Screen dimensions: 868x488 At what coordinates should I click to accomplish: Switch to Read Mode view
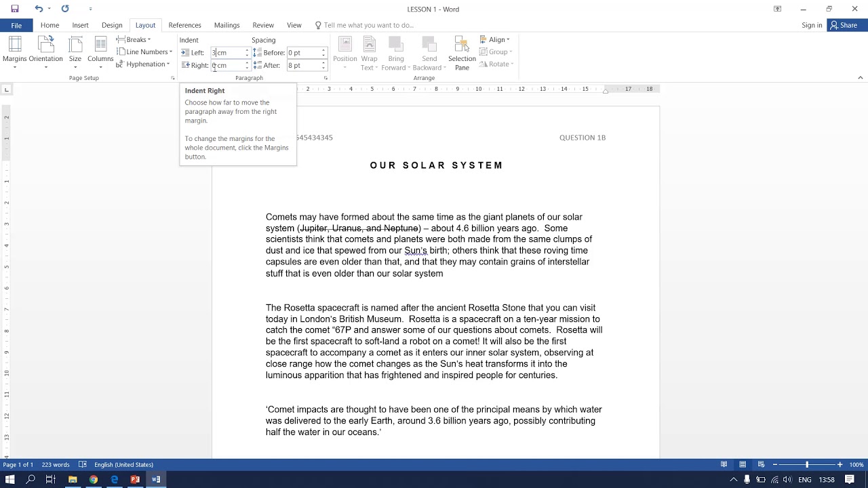click(724, 465)
